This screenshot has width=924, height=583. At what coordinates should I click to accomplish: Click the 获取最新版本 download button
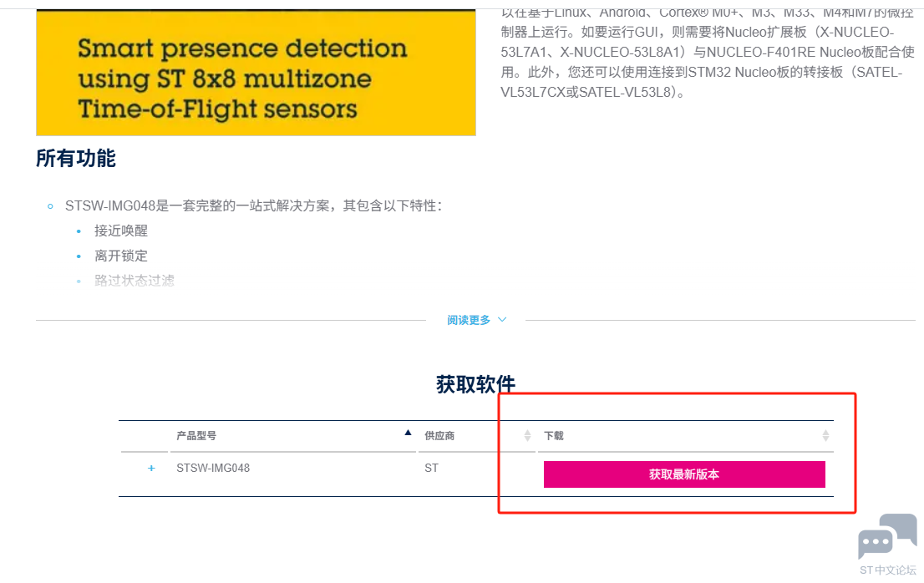684,474
